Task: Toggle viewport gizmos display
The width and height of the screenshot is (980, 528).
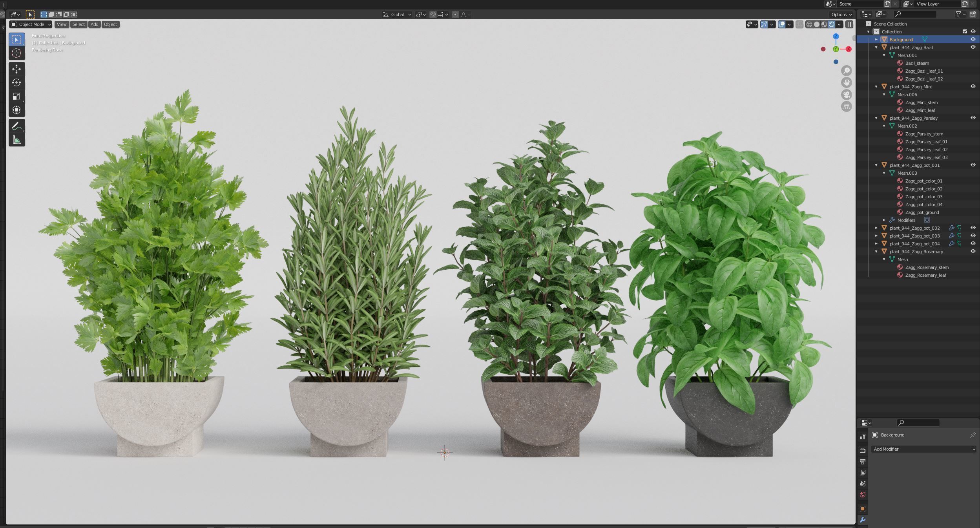Action: [x=764, y=24]
